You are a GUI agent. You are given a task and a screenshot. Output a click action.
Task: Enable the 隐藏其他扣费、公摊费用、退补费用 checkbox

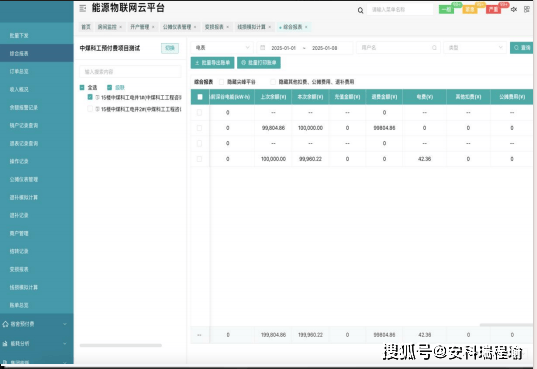click(273, 82)
